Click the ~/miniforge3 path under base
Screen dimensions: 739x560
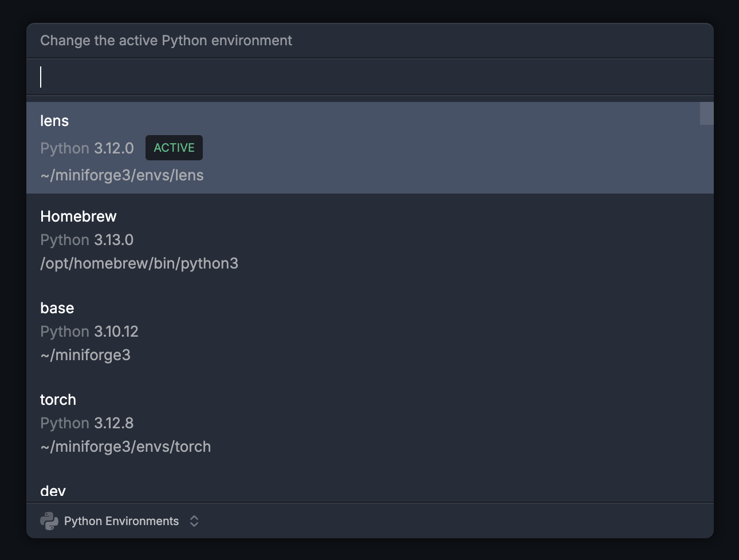85,355
